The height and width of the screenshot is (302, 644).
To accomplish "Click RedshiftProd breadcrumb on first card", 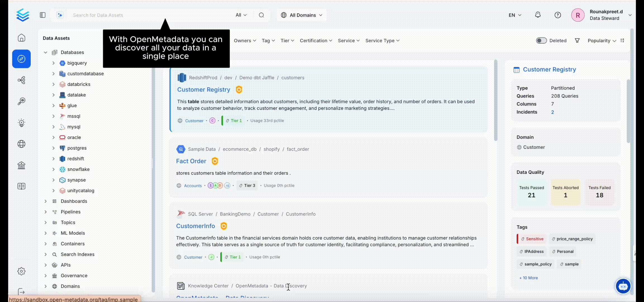I will pos(203,77).
